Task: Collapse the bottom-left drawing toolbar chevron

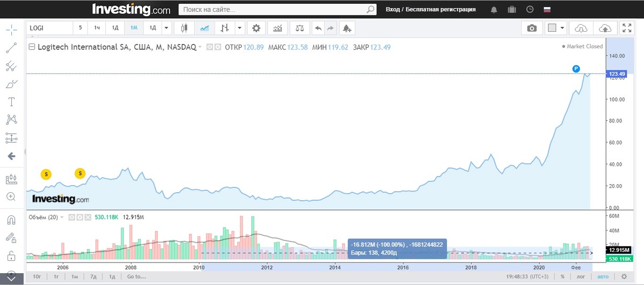Action: (x=11, y=279)
